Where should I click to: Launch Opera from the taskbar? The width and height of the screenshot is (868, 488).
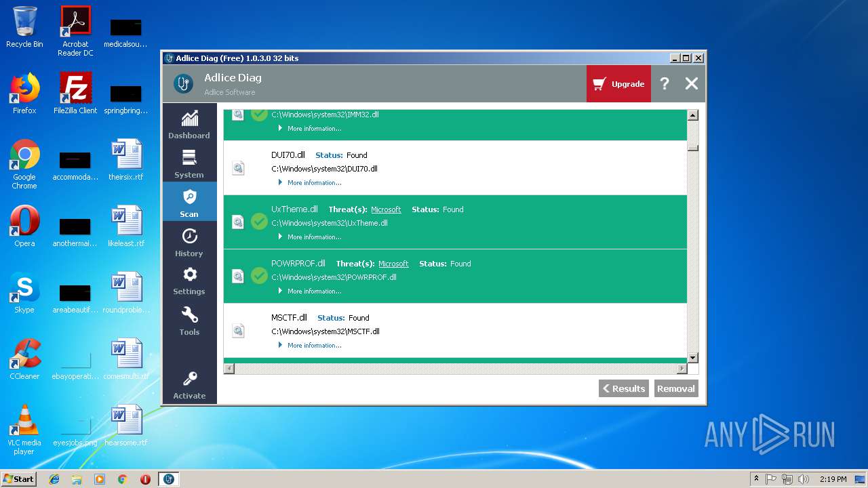[x=145, y=479]
